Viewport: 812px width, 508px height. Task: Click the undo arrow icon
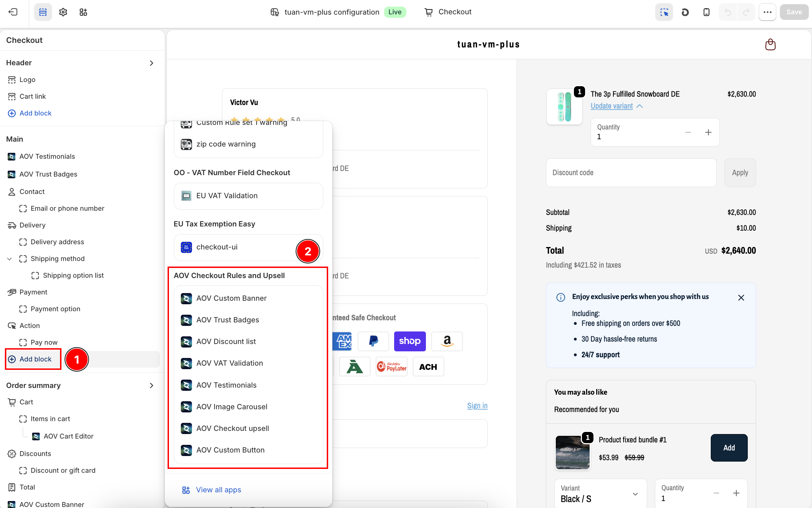pyautogui.click(x=728, y=12)
